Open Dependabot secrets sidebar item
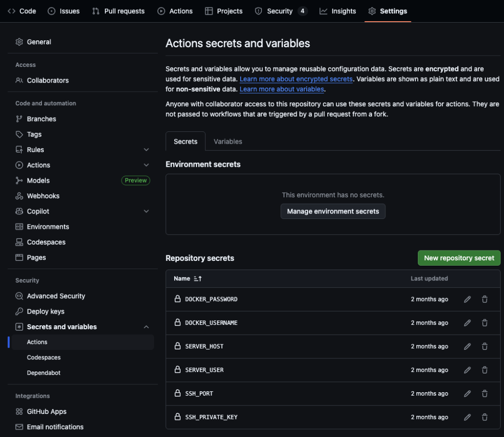504x437 pixels. 44,373
